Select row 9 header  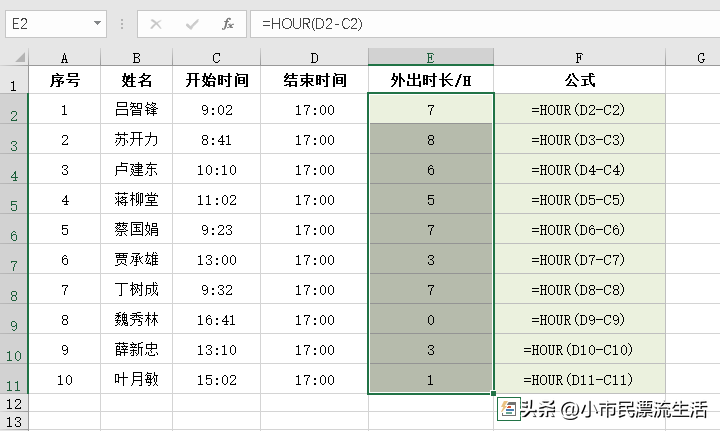[14, 319]
